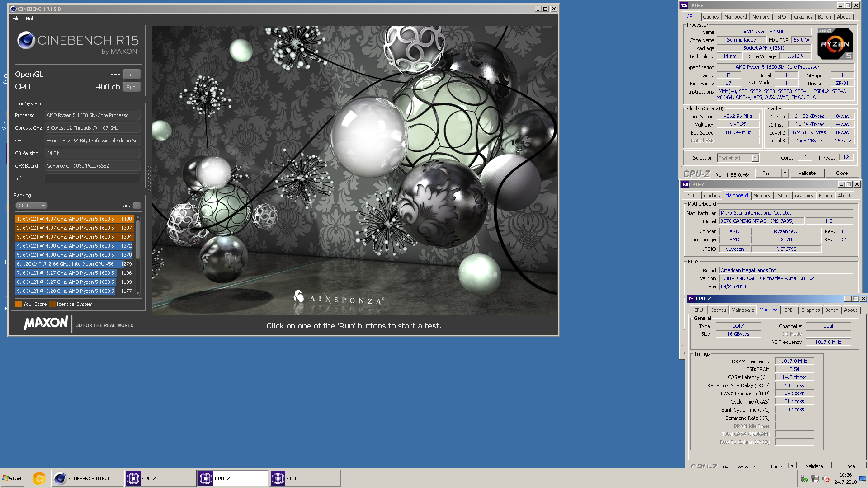
Task: Click the MAXON logo in Cinebench footer
Action: tap(46, 323)
